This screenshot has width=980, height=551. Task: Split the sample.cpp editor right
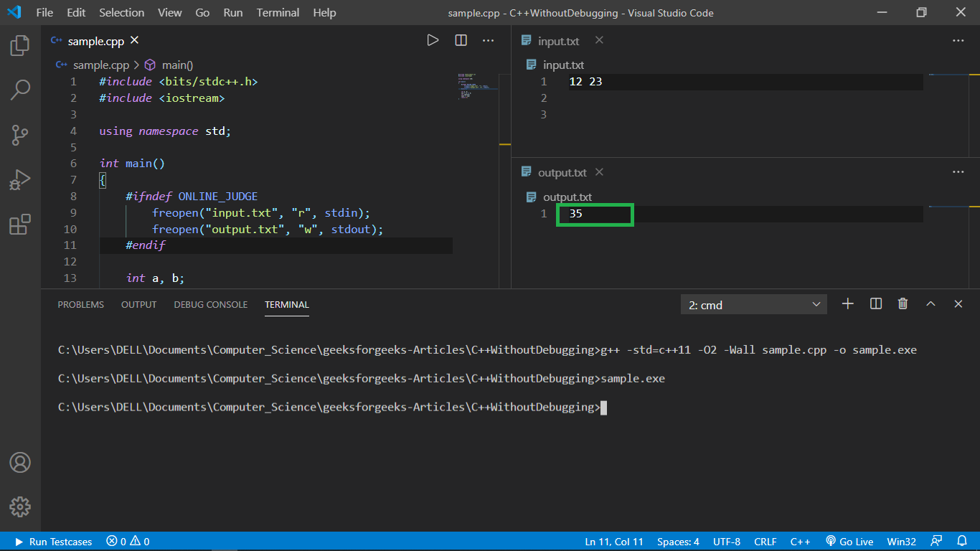tap(461, 40)
